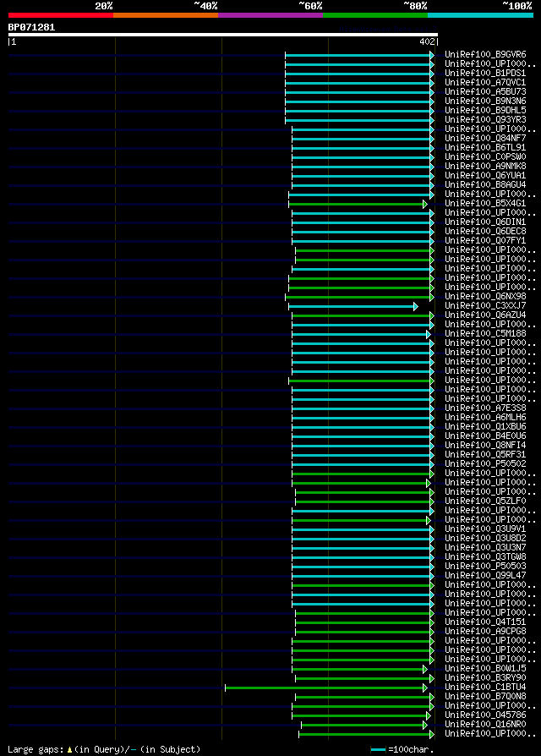
Task: Click the UniRef100_Q5RF31 label
Action: [485, 455]
